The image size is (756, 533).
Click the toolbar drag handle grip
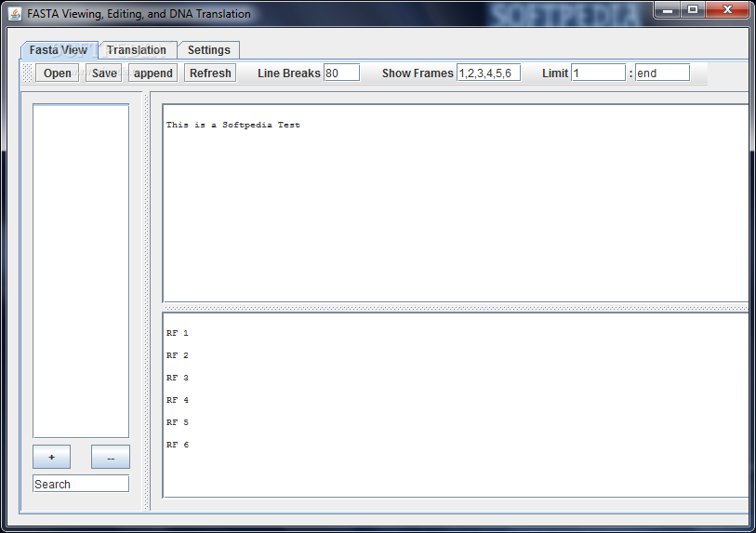coord(28,73)
